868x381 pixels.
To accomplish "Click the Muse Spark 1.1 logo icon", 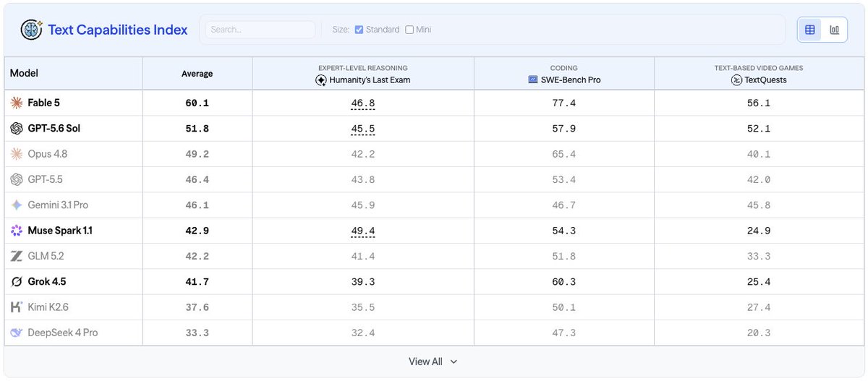I will tap(17, 231).
